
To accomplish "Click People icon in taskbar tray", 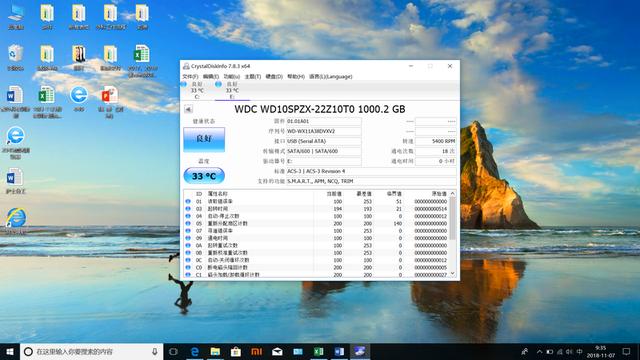I will (525, 351).
